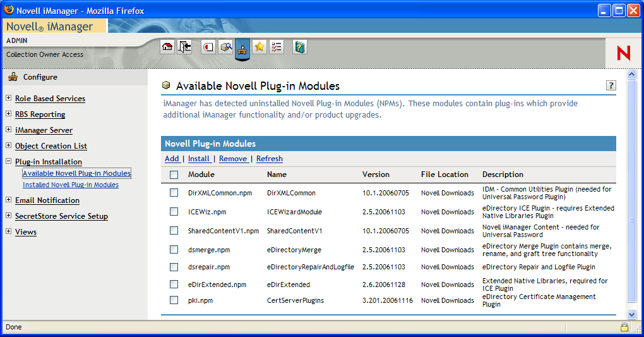Select the Configure toolbar icon
Screen dimensions: 644x337
(x=242, y=49)
